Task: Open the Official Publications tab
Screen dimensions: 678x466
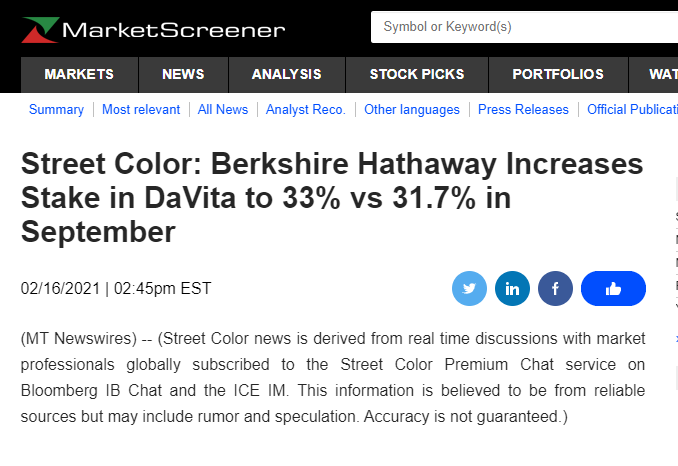Action: coord(632,110)
